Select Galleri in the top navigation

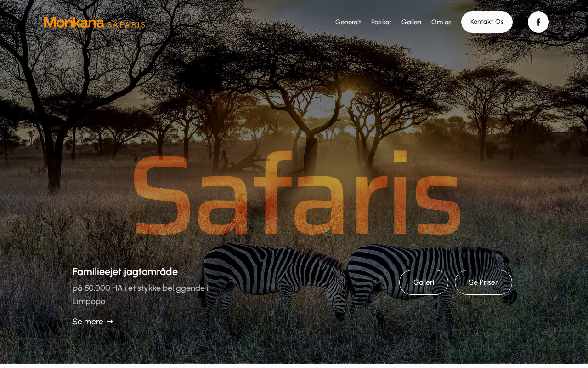click(411, 22)
